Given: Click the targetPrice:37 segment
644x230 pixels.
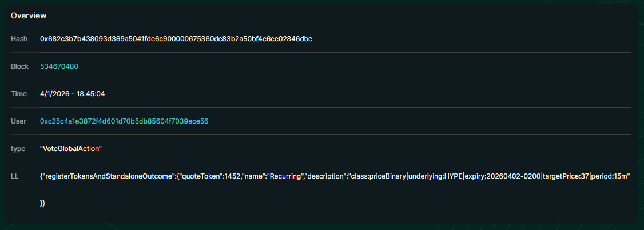Looking at the screenshot, I should pyautogui.click(x=566, y=176).
